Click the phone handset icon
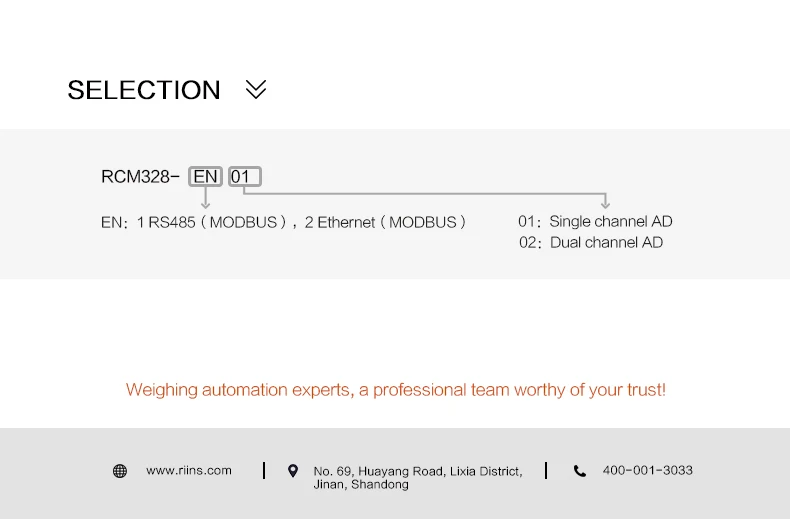 [580, 471]
